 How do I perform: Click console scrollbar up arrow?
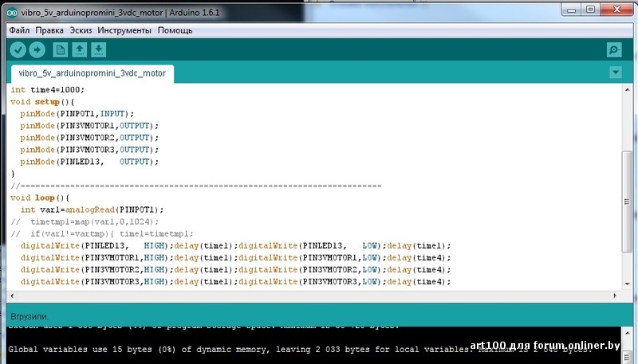[x=627, y=334]
